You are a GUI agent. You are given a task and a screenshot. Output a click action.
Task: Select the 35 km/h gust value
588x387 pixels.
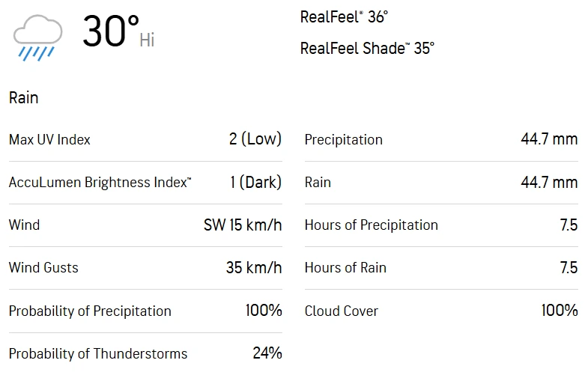[254, 268]
